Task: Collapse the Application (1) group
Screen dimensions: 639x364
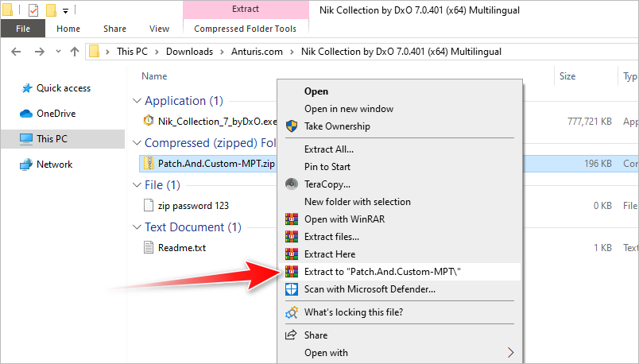Action: coord(136,101)
